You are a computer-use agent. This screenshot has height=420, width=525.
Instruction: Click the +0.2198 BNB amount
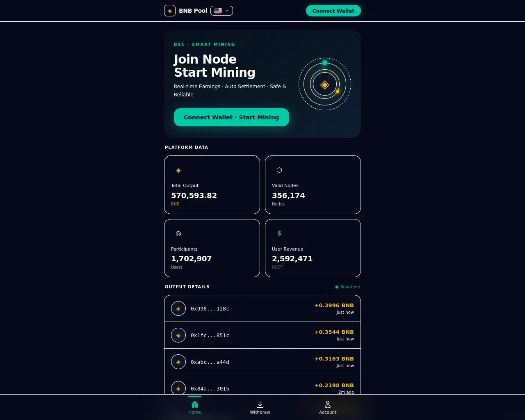tap(334, 386)
